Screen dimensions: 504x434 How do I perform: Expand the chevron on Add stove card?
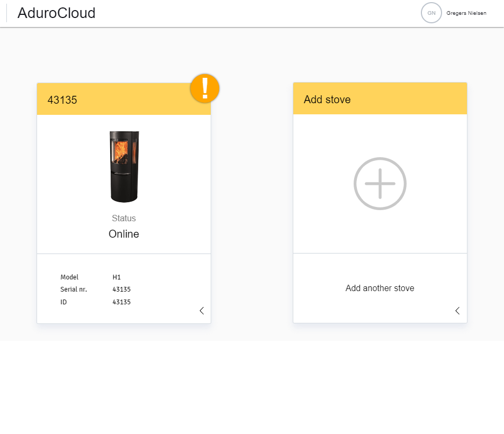pyautogui.click(x=457, y=311)
